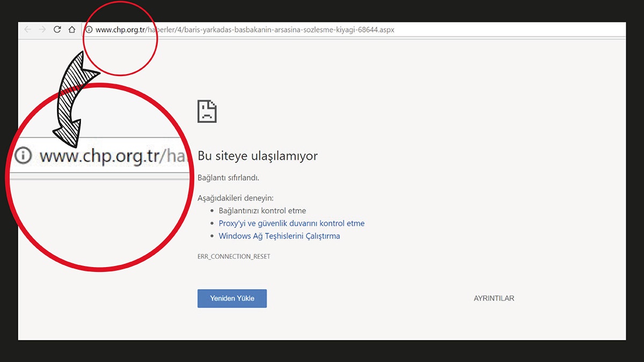The image size is (644, 362).
Task: Click the browser forward arrow
Action: [x=42, y=29]
